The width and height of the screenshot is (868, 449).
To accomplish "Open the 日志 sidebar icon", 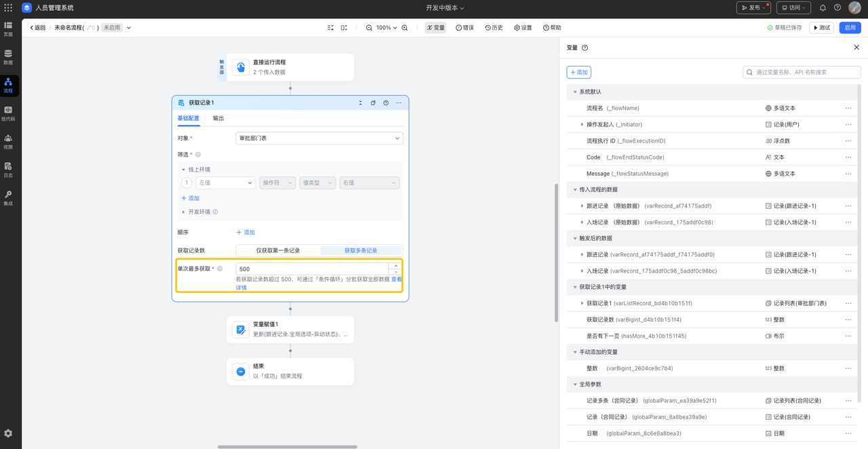I will [x=8, y=169].
